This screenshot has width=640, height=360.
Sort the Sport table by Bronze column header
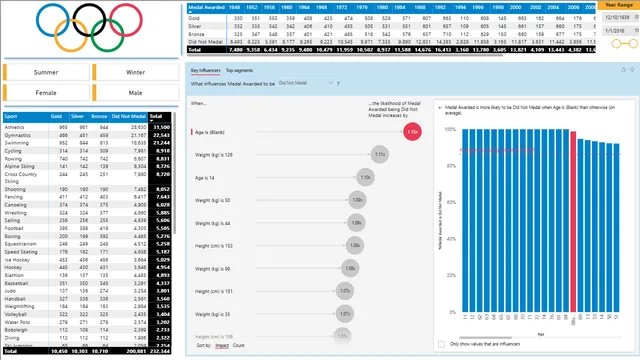pyautogui.click(x=99, y=117)
